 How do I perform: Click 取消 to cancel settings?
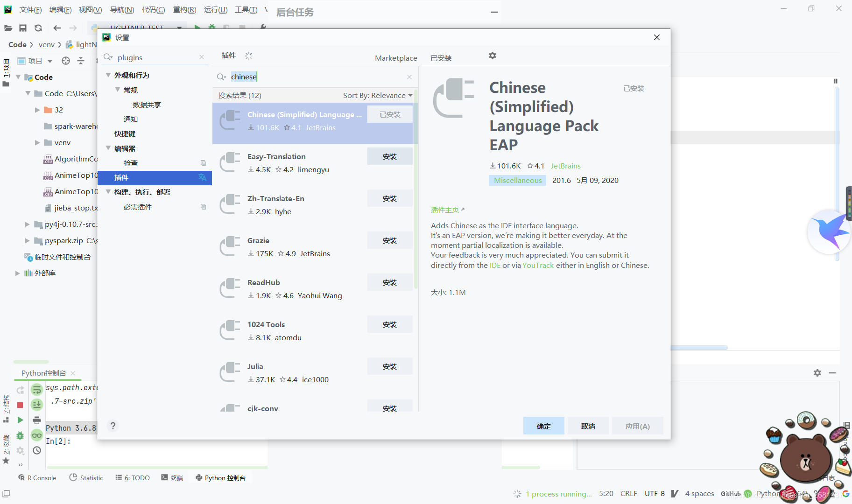[588, 426]
